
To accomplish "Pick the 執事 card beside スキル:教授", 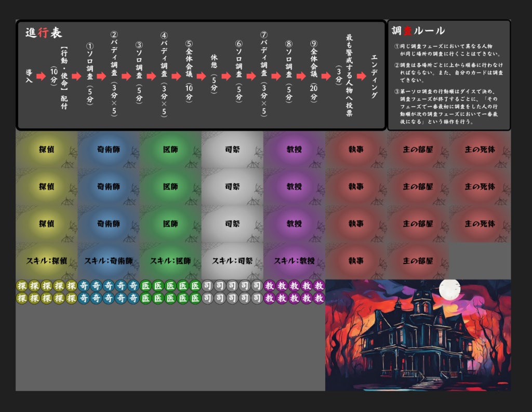I will pyautogui.click(x=356, y=261).
